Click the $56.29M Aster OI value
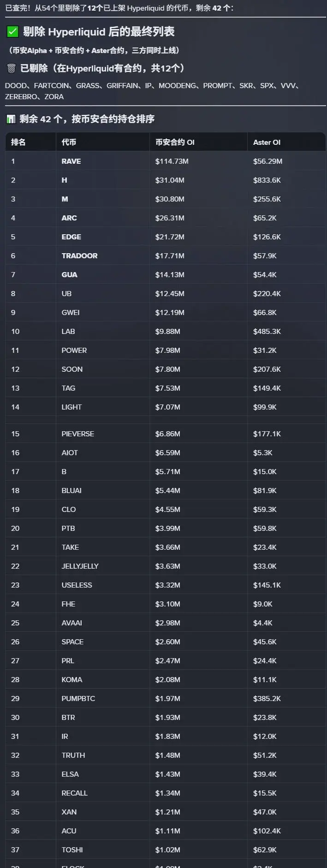 [x=268, y=161]
